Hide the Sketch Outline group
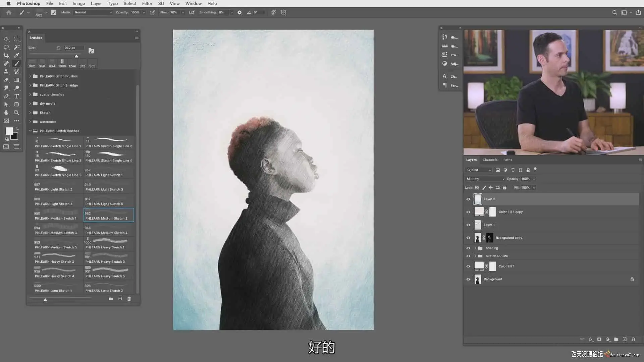This screenshot has height=362, width=644. pos(468,256)
